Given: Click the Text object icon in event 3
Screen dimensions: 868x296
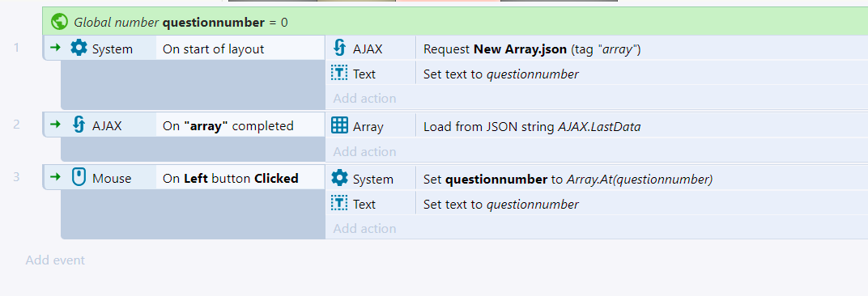Looking at the screenshot, I should tap(339, 204).
